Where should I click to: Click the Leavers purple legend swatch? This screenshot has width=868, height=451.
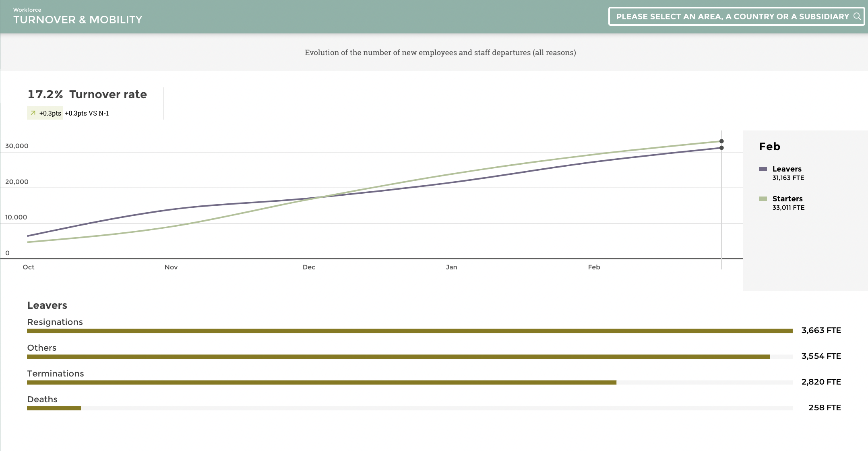coord(763,169)
